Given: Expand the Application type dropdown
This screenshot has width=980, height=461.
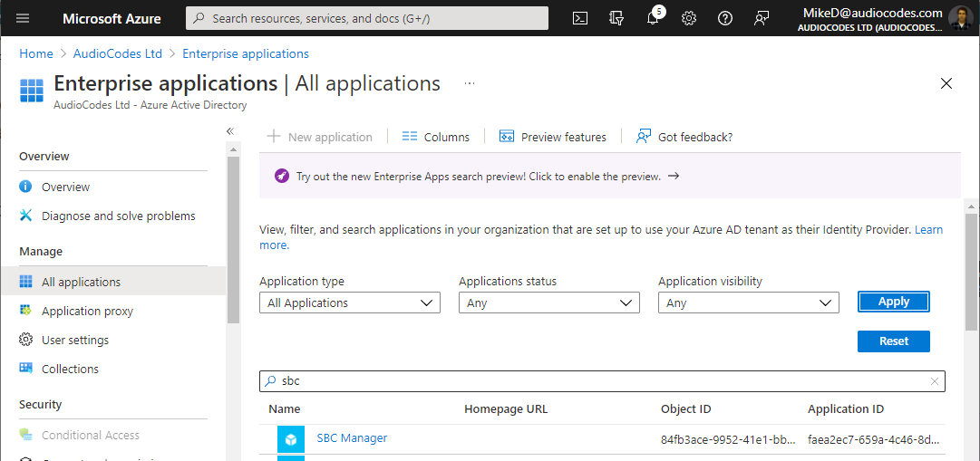Looking at the screenshot, I should point(349,303).
